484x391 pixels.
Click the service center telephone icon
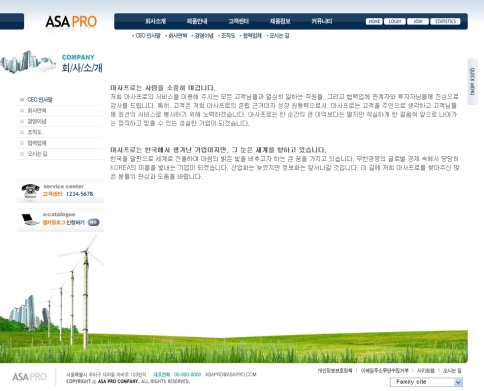(30, 192)
